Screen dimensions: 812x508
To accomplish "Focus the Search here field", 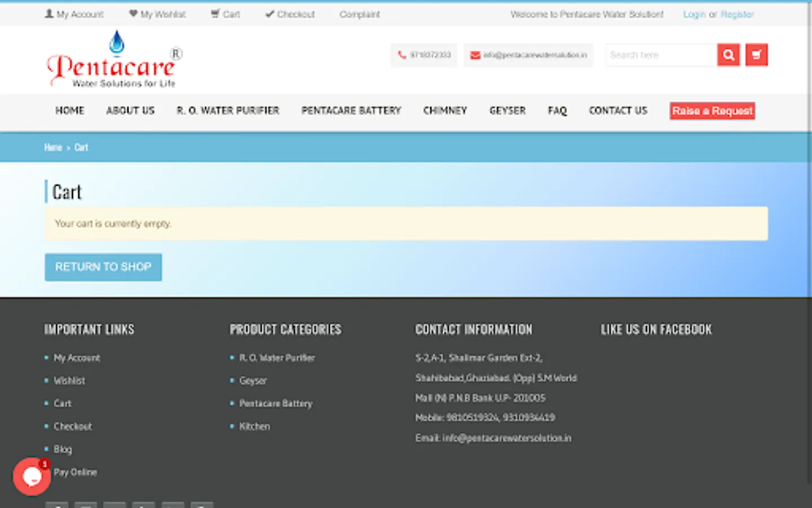I will coord(661,55).
